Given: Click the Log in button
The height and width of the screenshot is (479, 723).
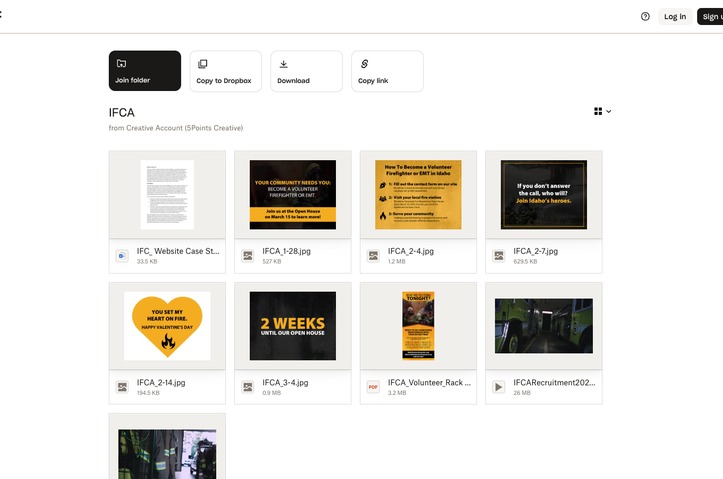Looking at the screenshot, I should pyautogui.click(x=675, y=17).
